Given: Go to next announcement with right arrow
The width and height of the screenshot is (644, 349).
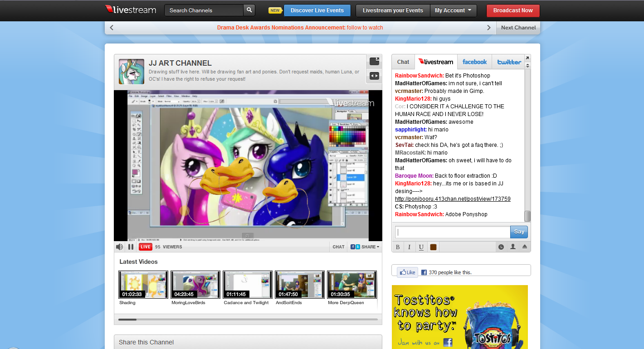Looking at the screenshot, I should [489, 28].
